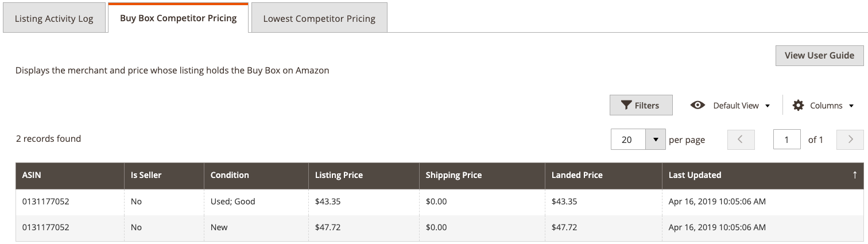
Task: Click the funnel icon on Filters
Action: point(626,106)
